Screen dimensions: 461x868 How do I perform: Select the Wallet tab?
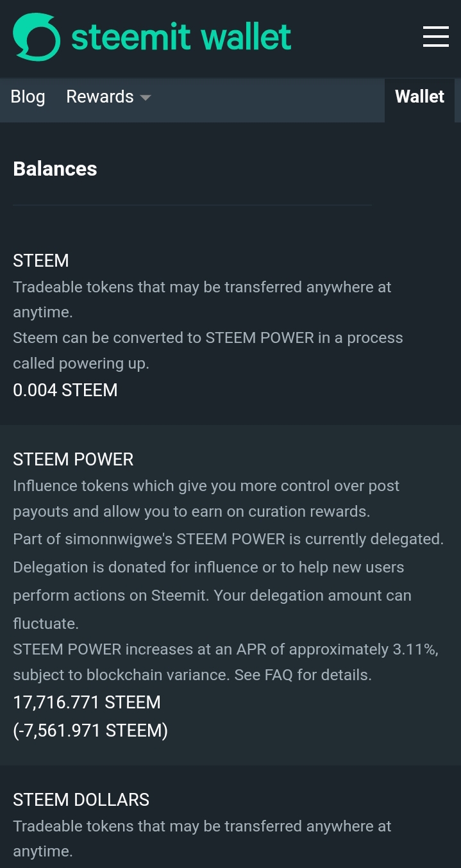coord(420,97)
